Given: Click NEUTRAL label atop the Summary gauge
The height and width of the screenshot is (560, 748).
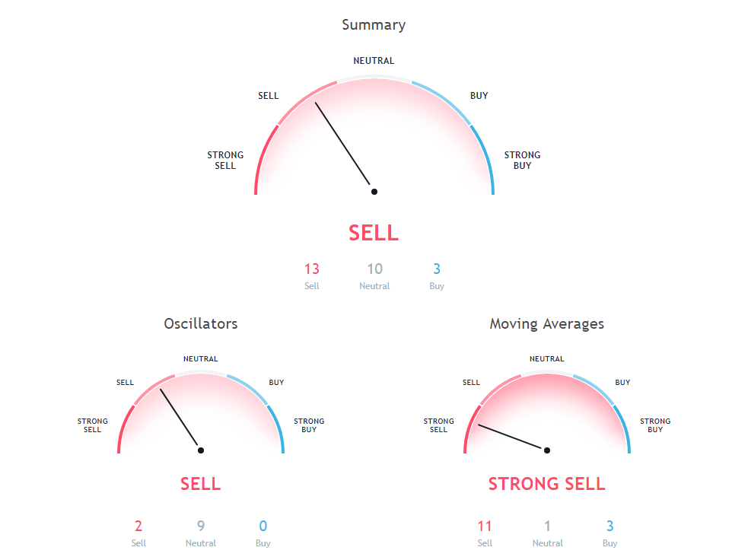Looking at the screenshot, I should pyautogui.click(x=374, y=61).
